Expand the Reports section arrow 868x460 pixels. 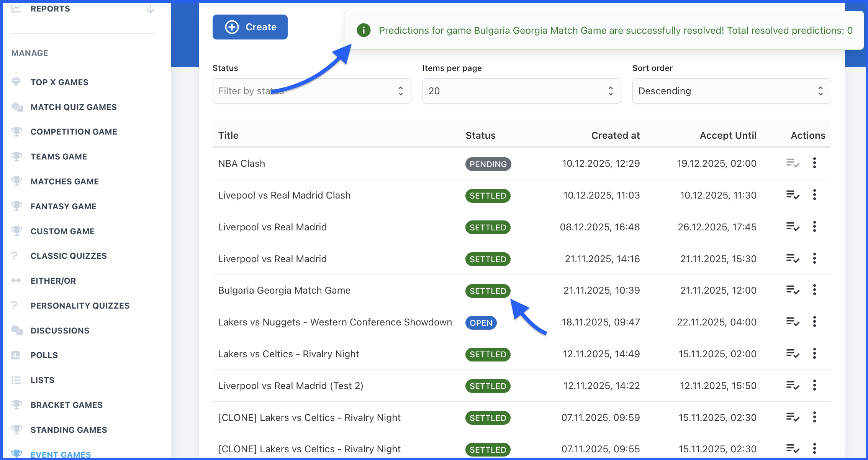pyautogui.click(x=151, y=9)
